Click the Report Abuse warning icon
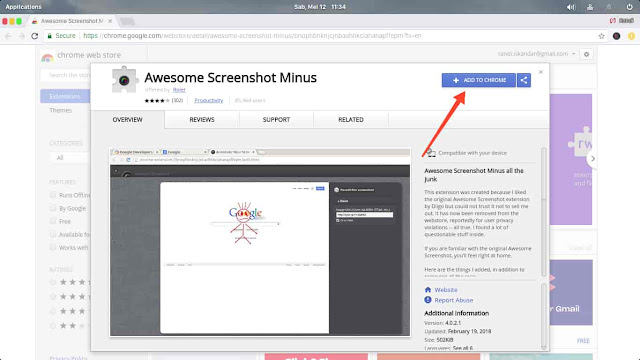Image resolution: width=640 pixels, height=360 pixels. [428, 300]
